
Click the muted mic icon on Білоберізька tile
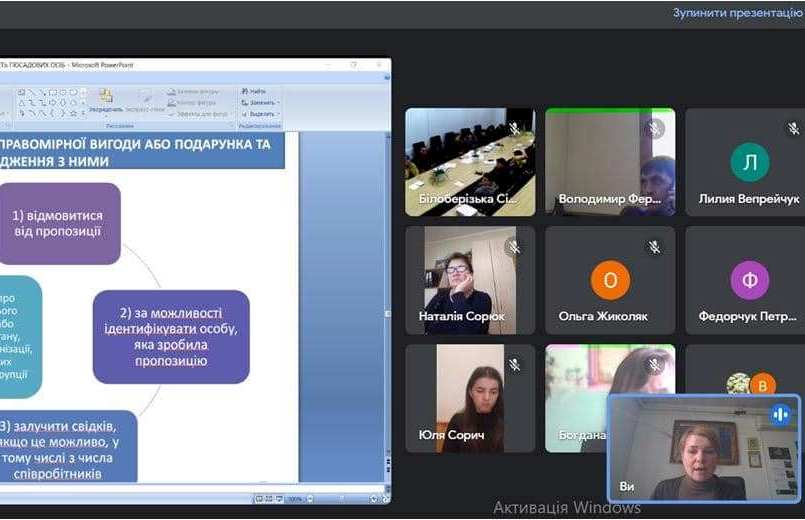[514, 129]
